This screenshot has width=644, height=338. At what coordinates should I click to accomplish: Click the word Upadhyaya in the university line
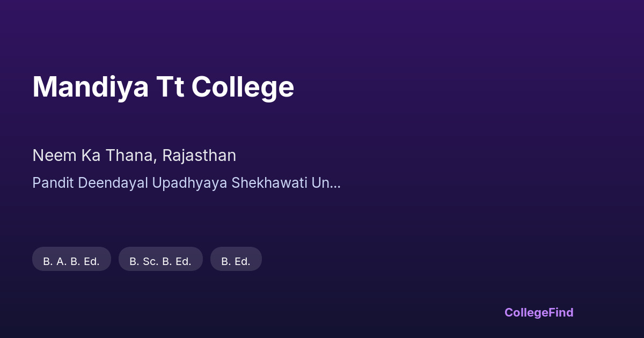190,183
